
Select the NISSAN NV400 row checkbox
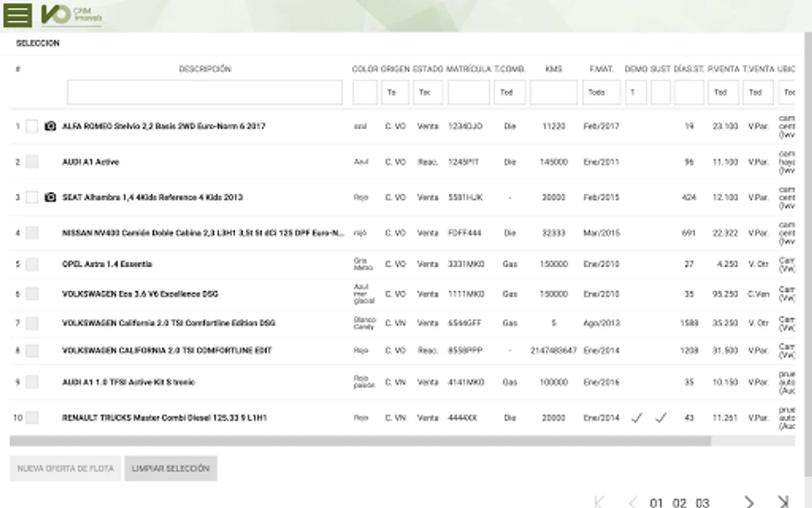pyautogui.click(x=32, y=233)
